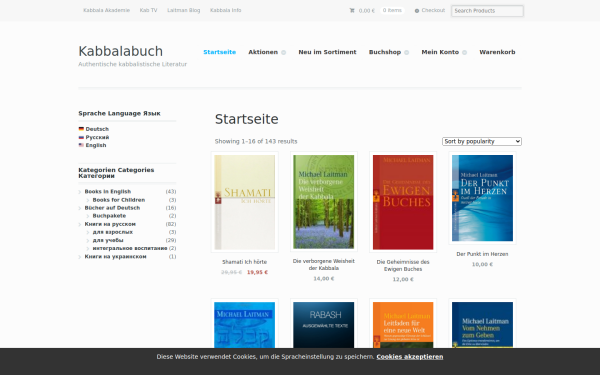Screen dimensions: 600x375
Task: Switch language to English
Action: click(96, 145)
